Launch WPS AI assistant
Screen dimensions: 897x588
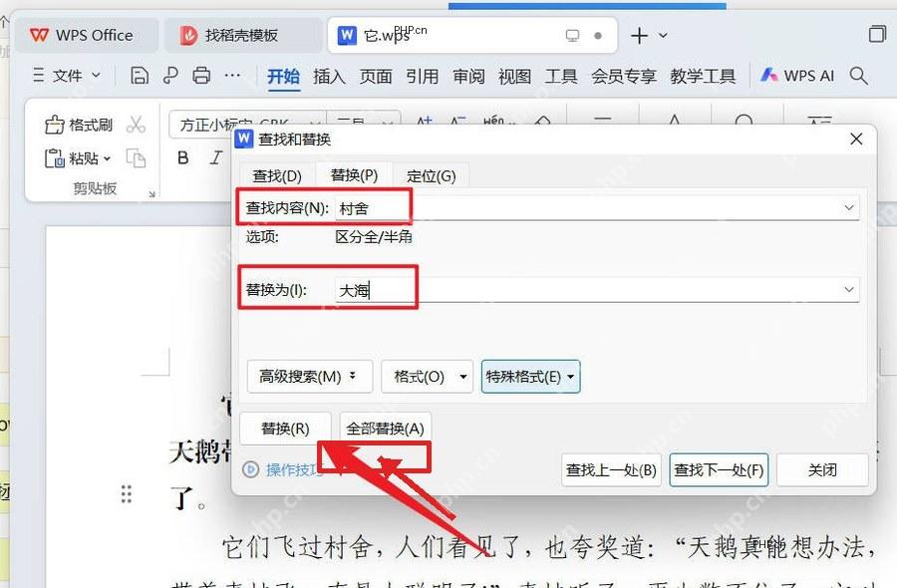tap(797, 76)
